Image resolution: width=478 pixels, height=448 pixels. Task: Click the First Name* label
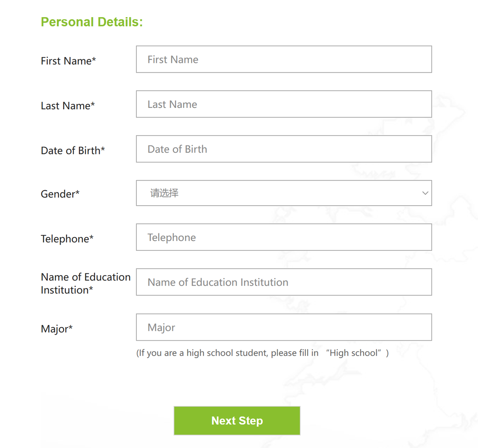(x=68, y=61)
